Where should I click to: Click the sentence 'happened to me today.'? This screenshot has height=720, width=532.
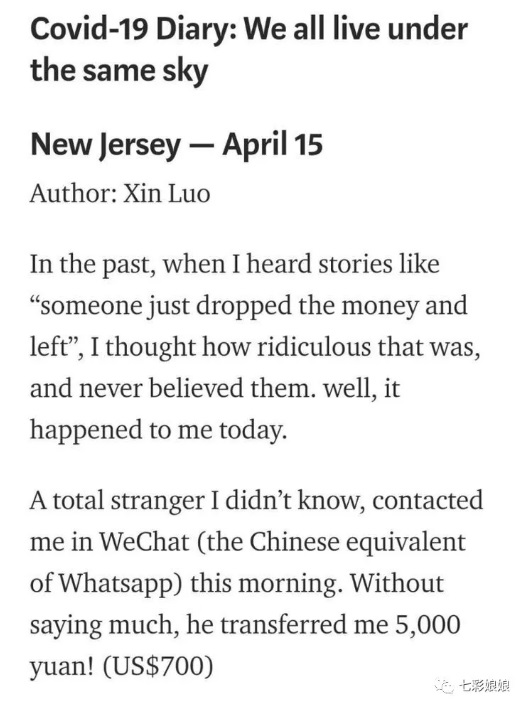click(158, 430)
